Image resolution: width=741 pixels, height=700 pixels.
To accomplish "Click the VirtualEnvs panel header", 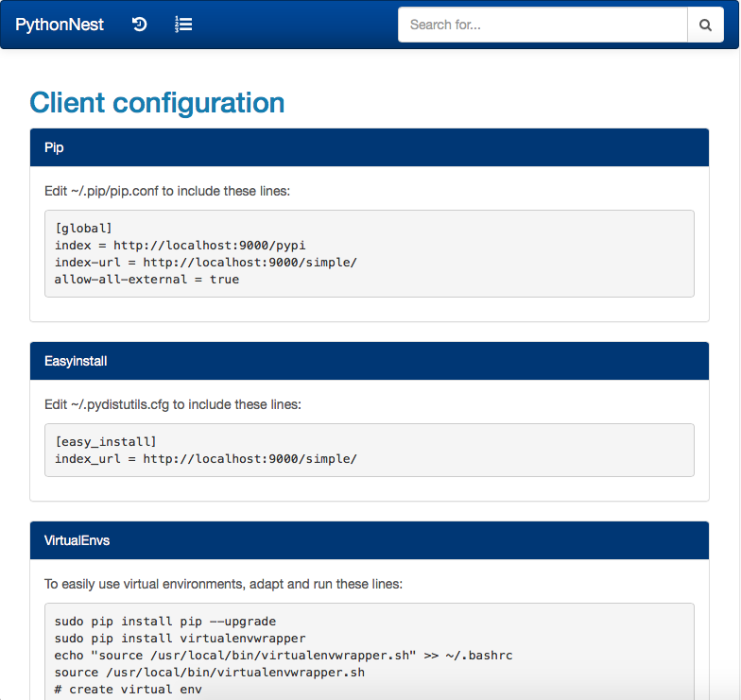I will 369,540.
